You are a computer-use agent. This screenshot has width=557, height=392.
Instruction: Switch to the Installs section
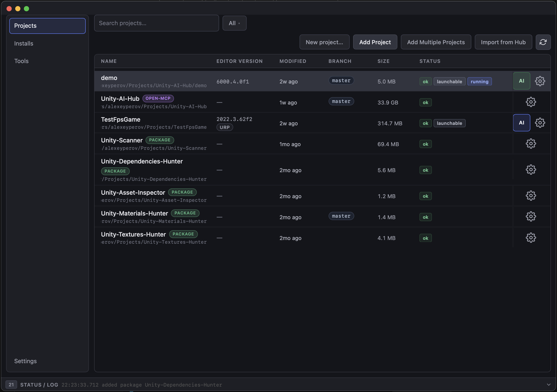click(x=23, y=43)
